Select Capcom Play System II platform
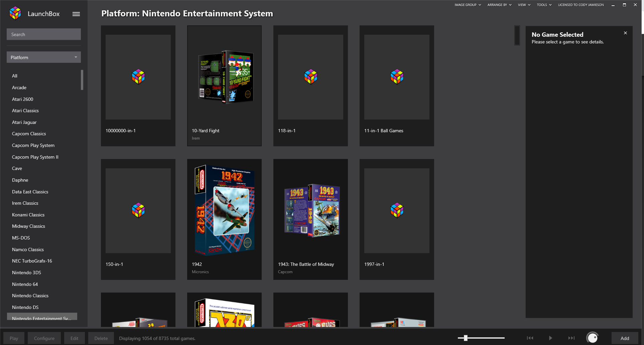This screenshot has width=644, height=345. click(35, 157)
